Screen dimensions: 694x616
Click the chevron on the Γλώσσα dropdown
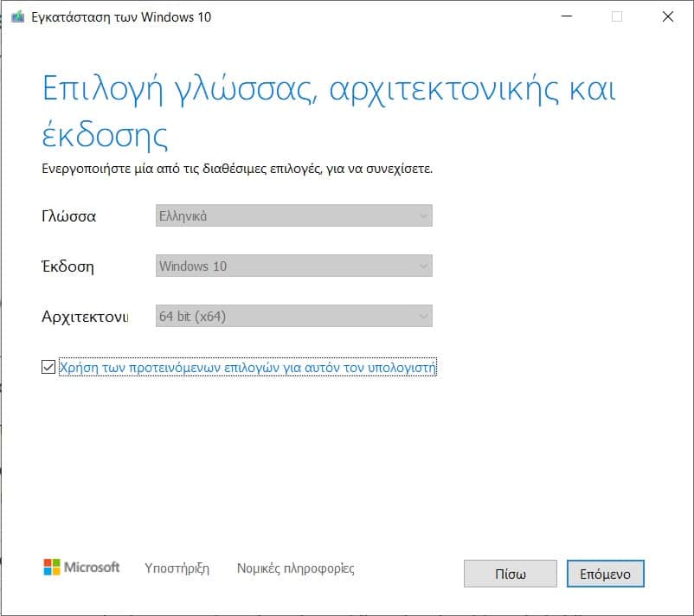(421, 215)
